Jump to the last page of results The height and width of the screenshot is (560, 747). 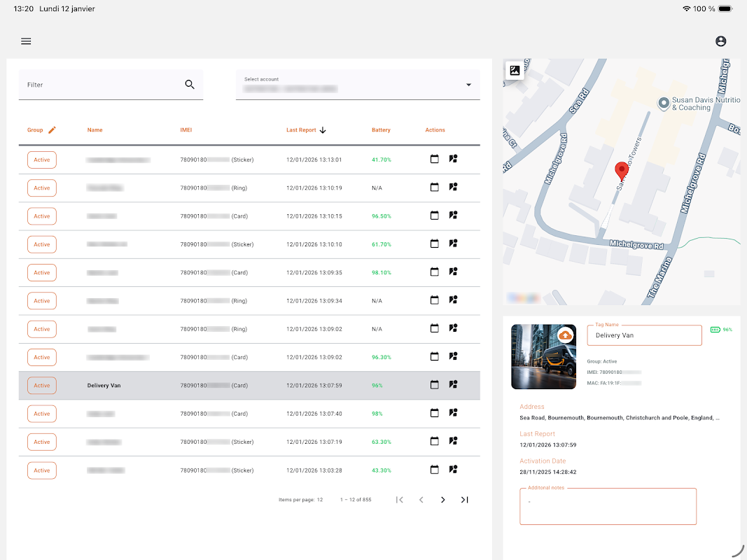point(464,500)
